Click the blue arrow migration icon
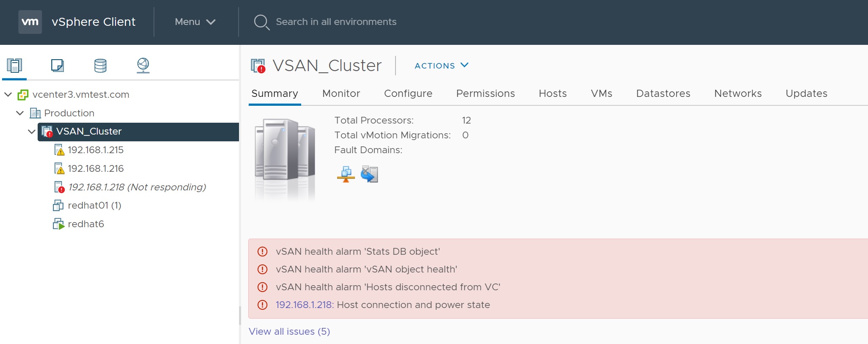868x344 pixels. pos(369,174)
